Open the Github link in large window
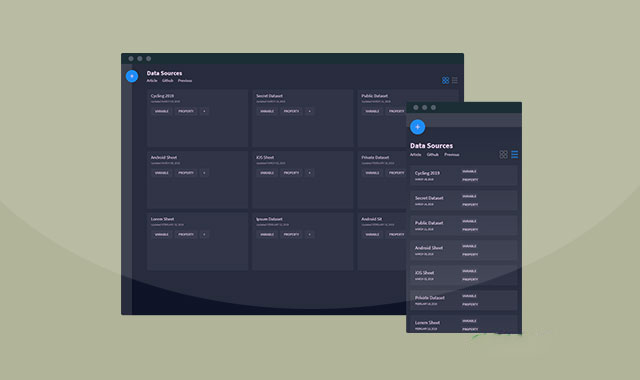 click(167, 80)
